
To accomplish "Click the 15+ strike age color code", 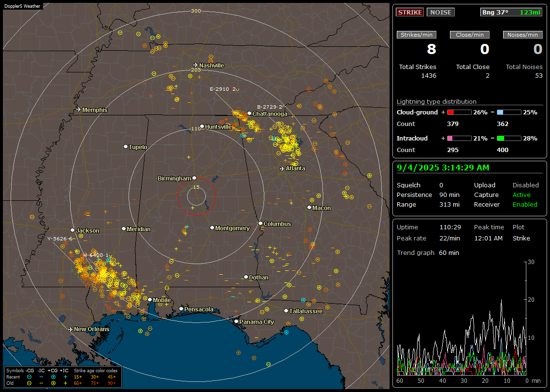I will [78, 377].
